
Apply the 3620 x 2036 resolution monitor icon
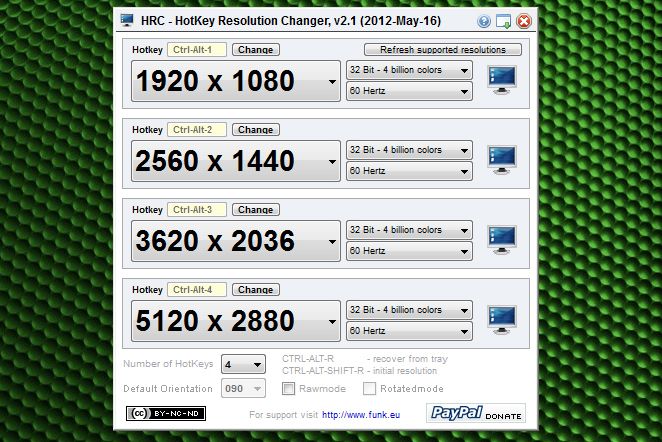tap(501, 239)
